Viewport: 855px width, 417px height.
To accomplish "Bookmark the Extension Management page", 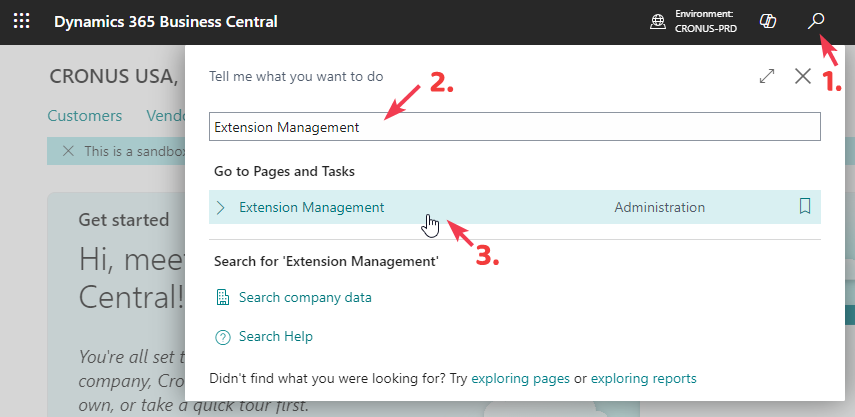I will tap(805, 207).
